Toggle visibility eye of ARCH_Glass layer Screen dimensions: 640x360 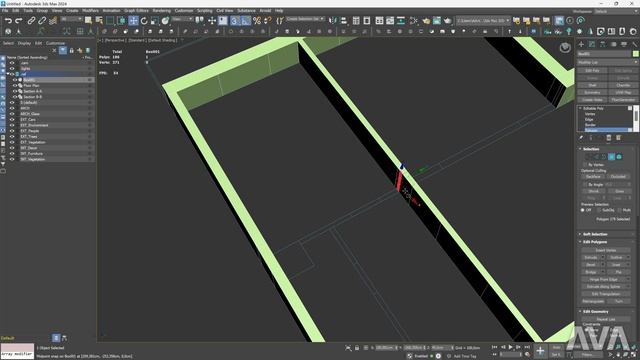coord(12,114)
